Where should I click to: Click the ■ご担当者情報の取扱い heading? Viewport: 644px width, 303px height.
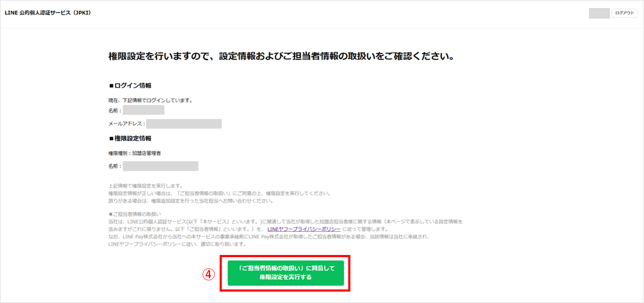point(135,214)
